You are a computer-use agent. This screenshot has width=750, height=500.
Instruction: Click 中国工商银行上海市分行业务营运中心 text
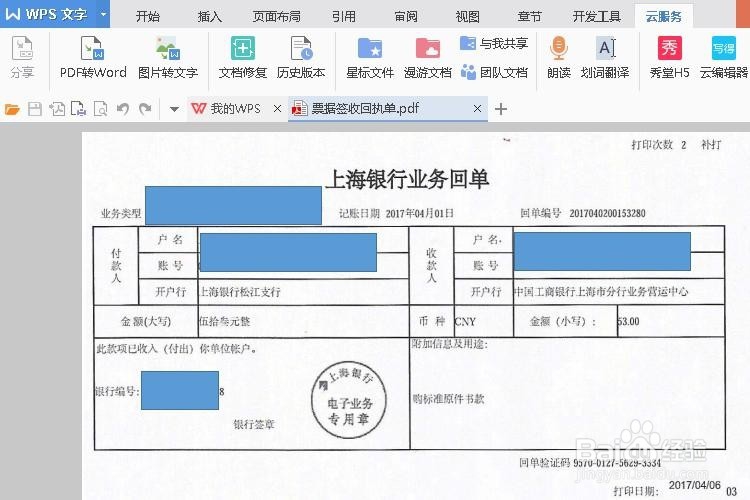pos(601,291)
